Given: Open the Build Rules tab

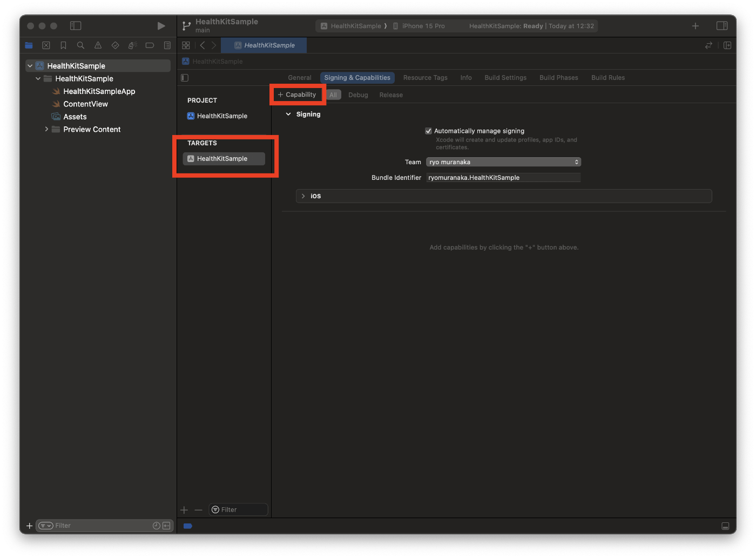Looking at the screenshot, I should pos(608,78).
